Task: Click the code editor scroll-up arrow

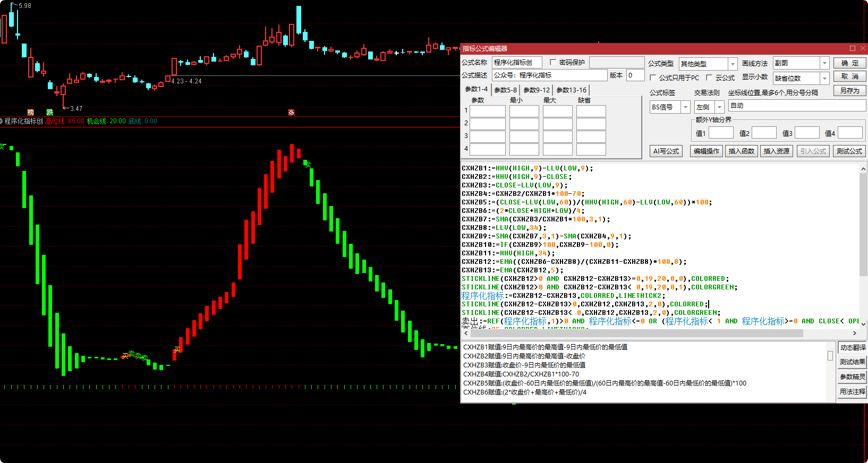Action: coord(863,169)
